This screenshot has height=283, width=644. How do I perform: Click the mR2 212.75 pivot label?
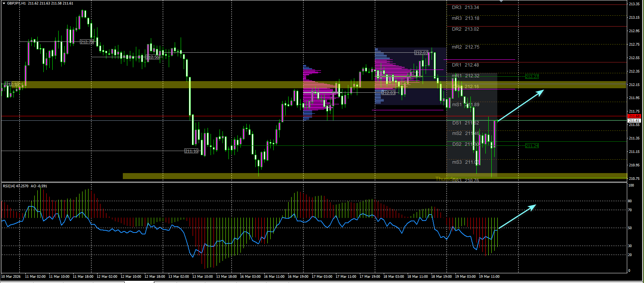pyautogui.click(x=465, y=47)
